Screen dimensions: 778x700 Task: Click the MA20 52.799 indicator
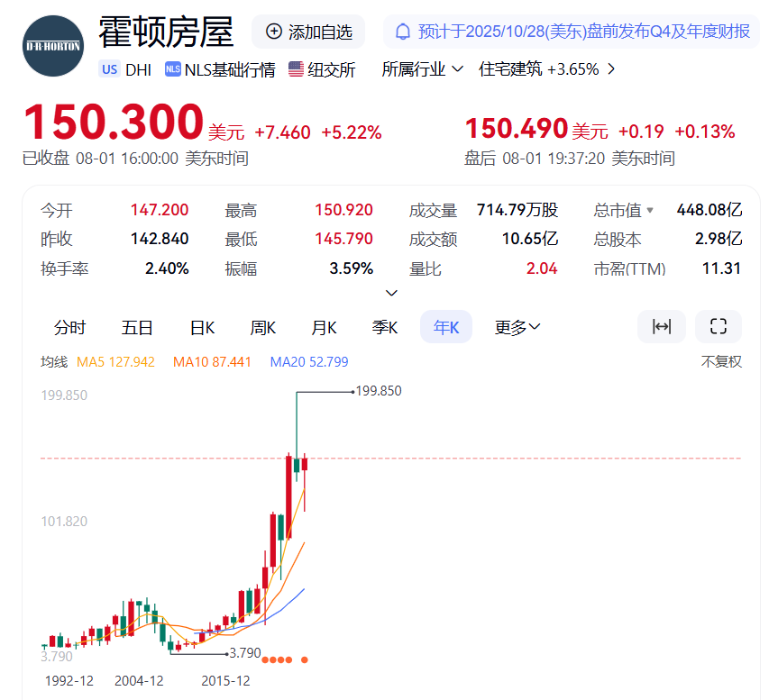tap(309, 362)
